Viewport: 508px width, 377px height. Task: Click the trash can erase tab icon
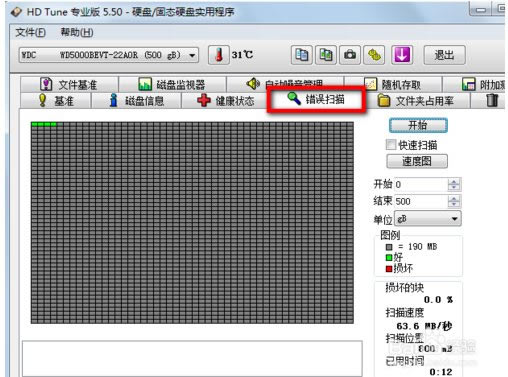coord(492,100)
